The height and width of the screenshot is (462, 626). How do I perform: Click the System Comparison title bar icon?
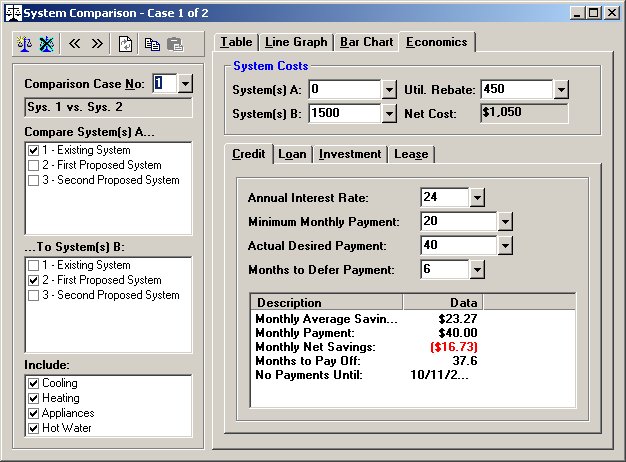tap(11, 13)
